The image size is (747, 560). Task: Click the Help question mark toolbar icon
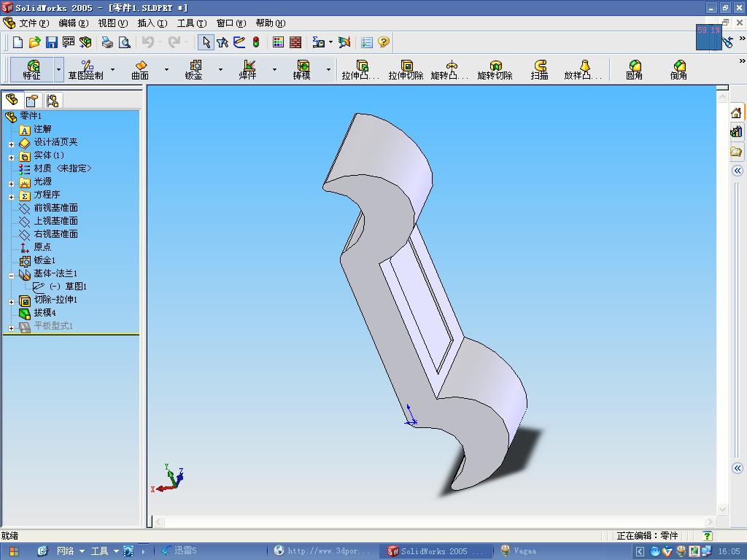tap(384, 42)
